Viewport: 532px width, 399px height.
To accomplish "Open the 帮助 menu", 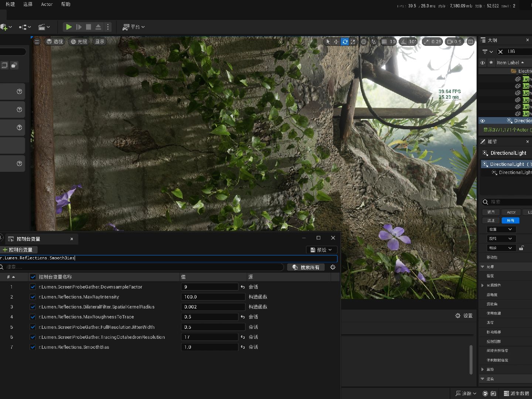I will coord(66,4).
